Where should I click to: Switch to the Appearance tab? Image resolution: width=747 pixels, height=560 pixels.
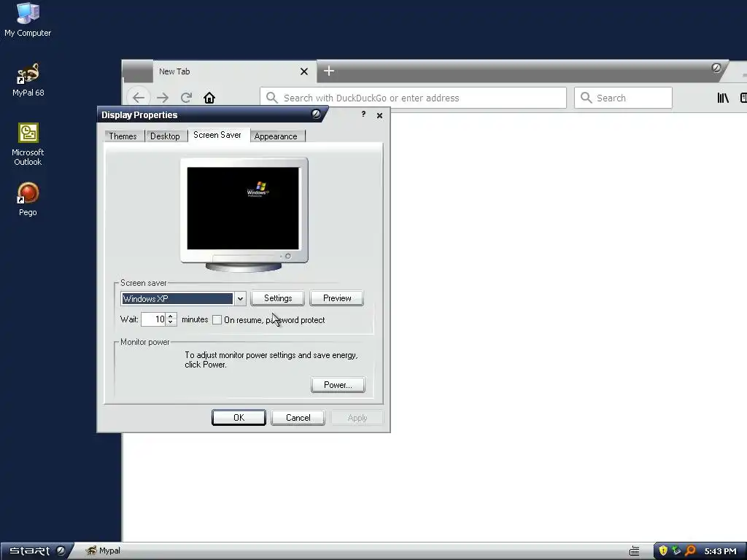pyautogui.click(x=276, y=136)
